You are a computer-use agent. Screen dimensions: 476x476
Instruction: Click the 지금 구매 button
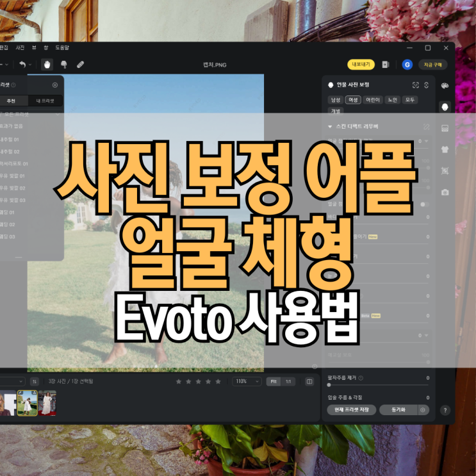(x=433, y=64)
